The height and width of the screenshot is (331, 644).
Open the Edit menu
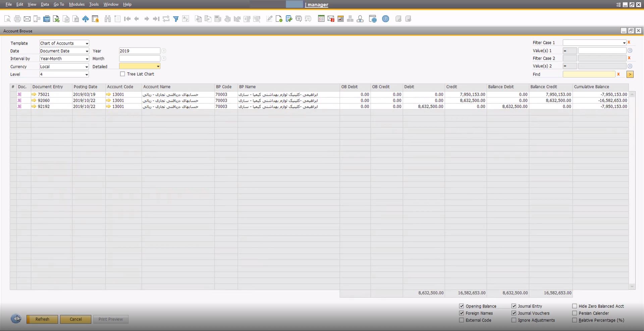point(20,4)
